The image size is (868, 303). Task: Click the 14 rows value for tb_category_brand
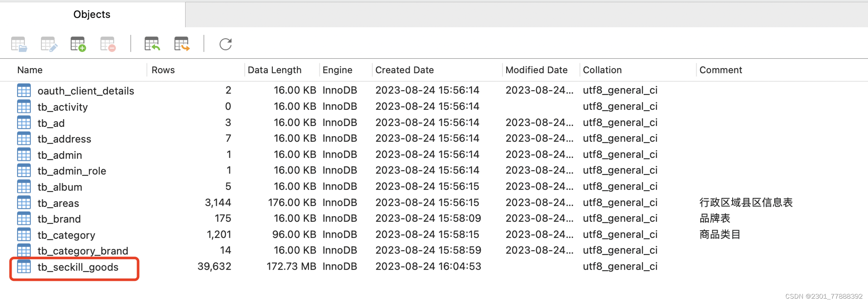(x=226, y=250)
